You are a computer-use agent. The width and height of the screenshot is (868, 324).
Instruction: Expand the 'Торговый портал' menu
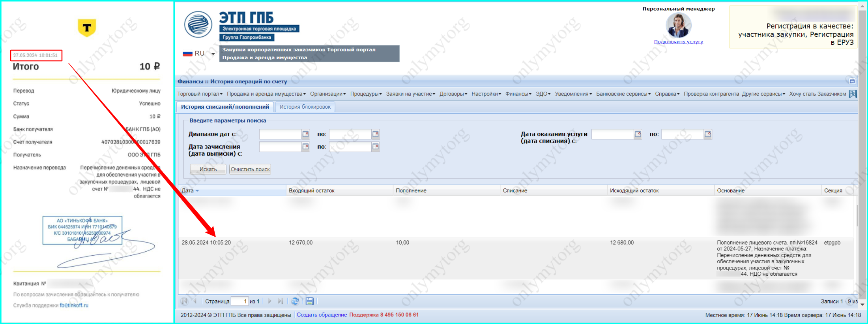coord(200,94)
